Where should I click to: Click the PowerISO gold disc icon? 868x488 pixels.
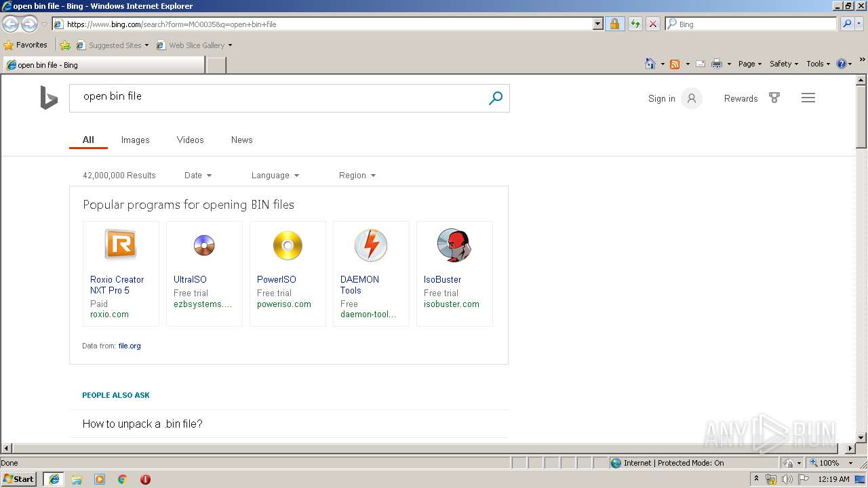click(x=288, y=245)
